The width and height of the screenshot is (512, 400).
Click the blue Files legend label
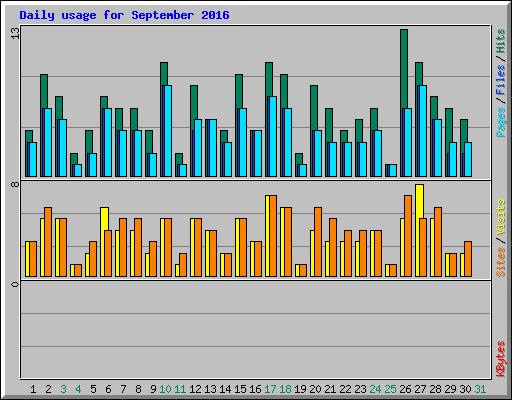tap(501, 80)
